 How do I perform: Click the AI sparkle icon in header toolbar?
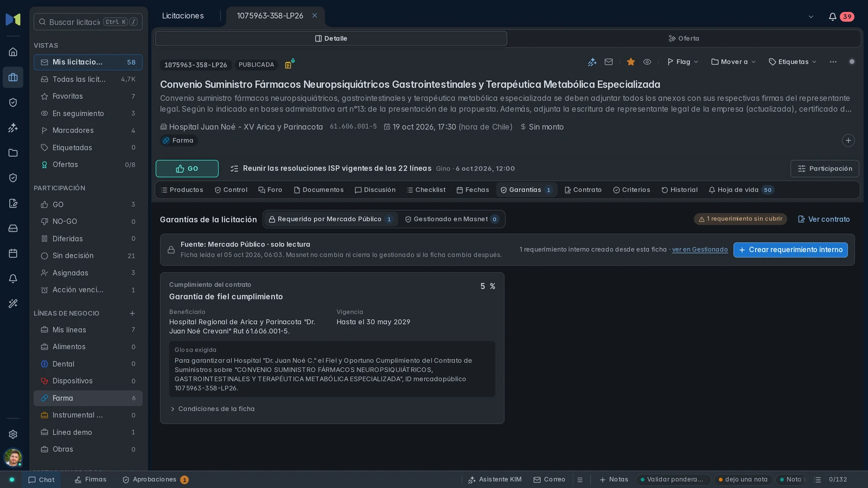592,62
